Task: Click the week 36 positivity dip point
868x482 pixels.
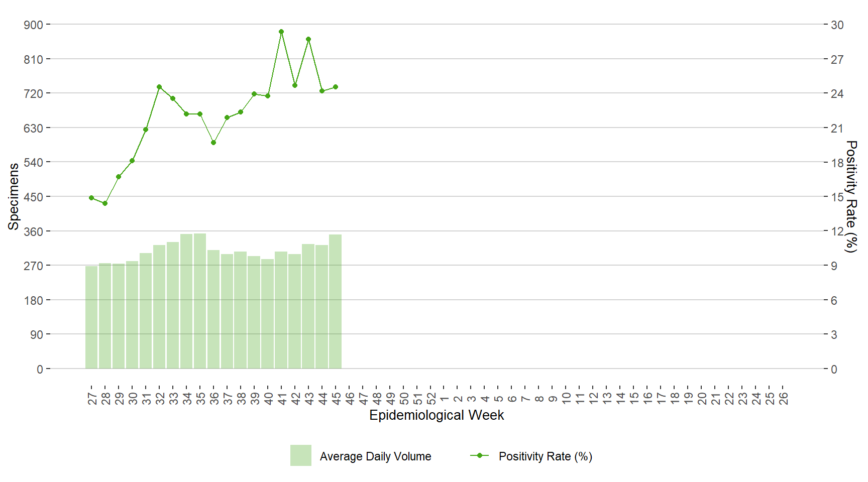Action: point(213,143)
